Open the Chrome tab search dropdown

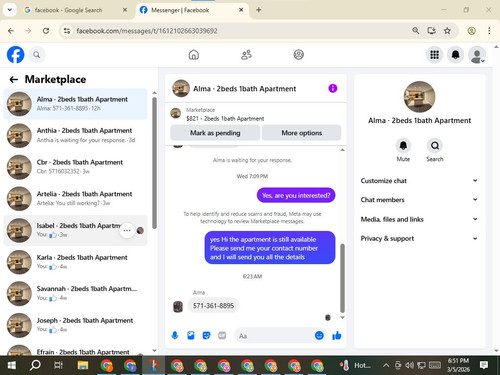coord(10,10)
